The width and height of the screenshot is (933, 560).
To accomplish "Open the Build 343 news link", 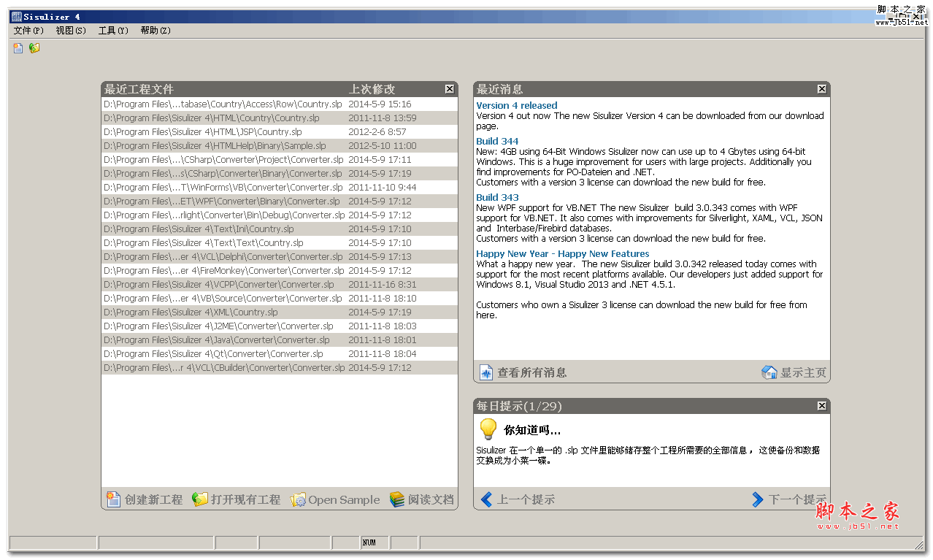I will [x=497, y=197].
